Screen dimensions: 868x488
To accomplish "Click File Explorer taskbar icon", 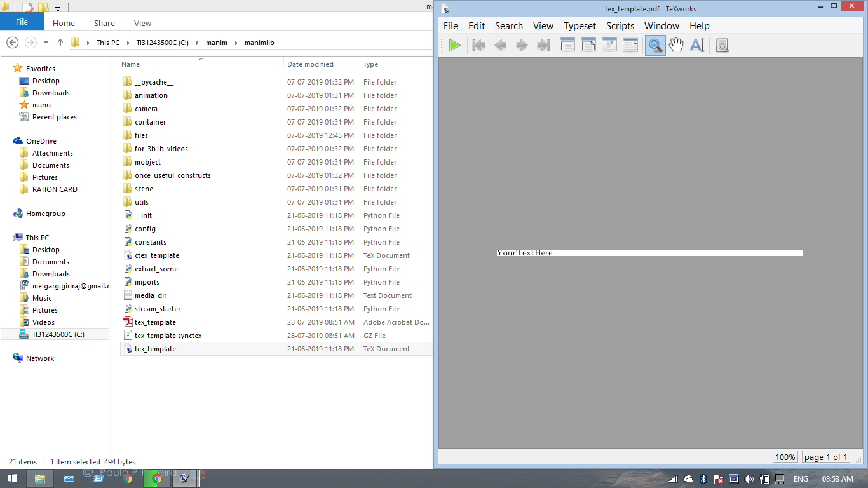I will pyautogui.click(x=39, y=478).
